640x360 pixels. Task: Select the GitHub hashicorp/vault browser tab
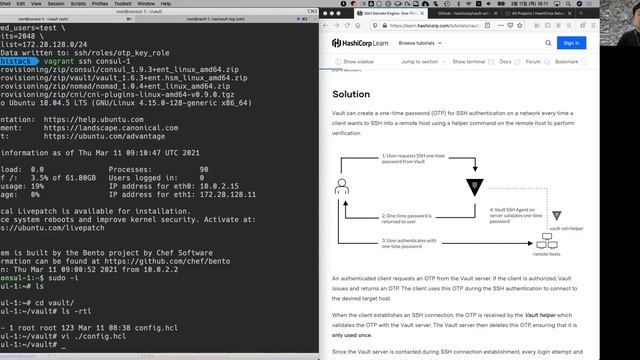463,13
